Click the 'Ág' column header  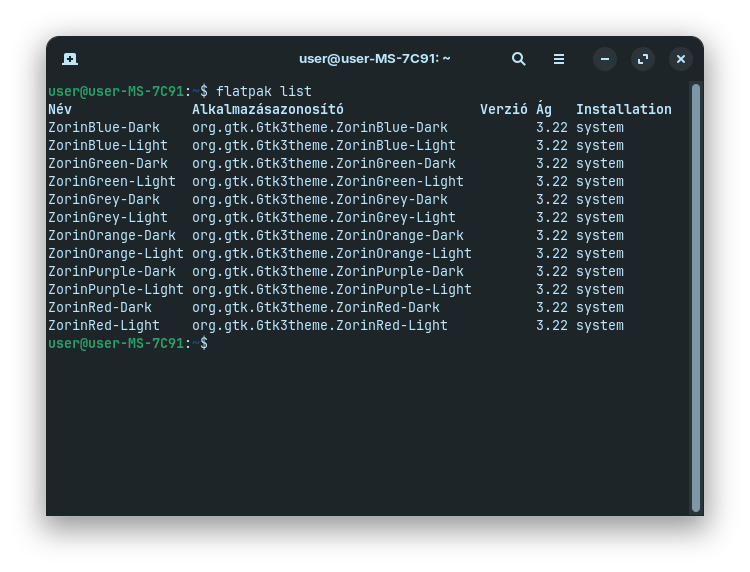pos(544,109)
